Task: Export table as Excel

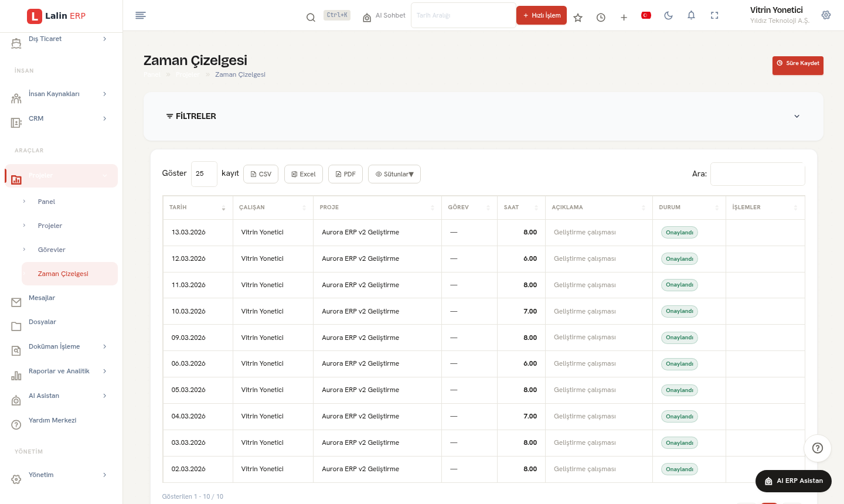Action: (x=304, y=174)
